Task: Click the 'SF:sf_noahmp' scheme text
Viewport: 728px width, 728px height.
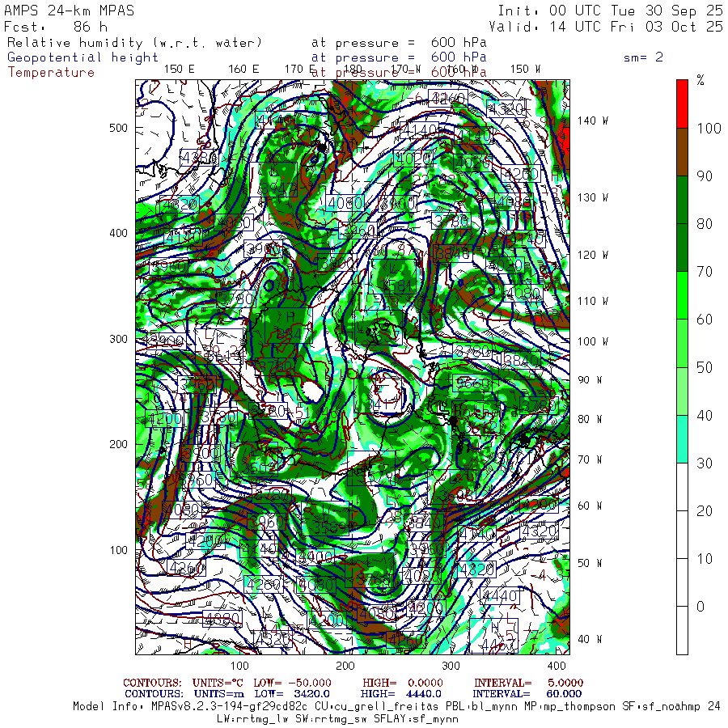Action: point(661,707)
